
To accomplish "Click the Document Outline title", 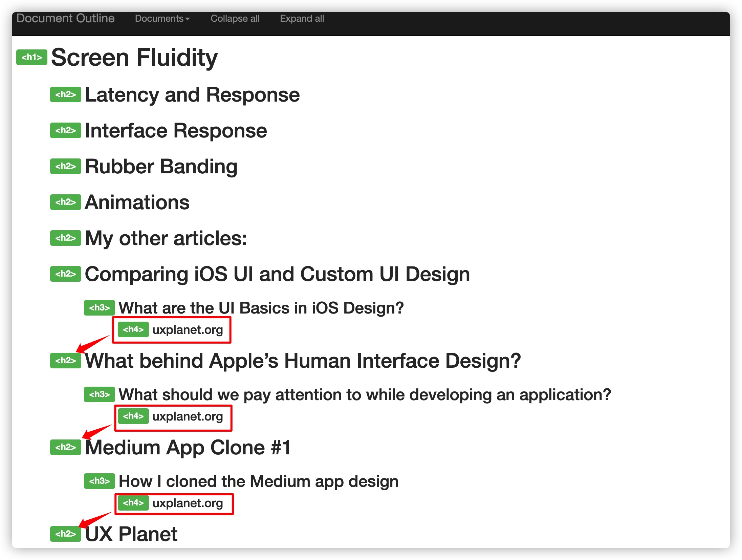I will pyautogui.click(x=65, y=18).
